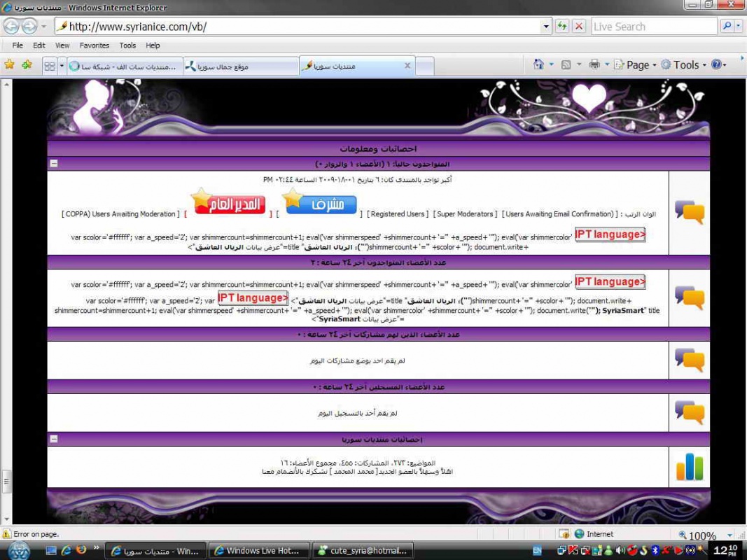Click the Add to Favorites icon

(27, 65)
